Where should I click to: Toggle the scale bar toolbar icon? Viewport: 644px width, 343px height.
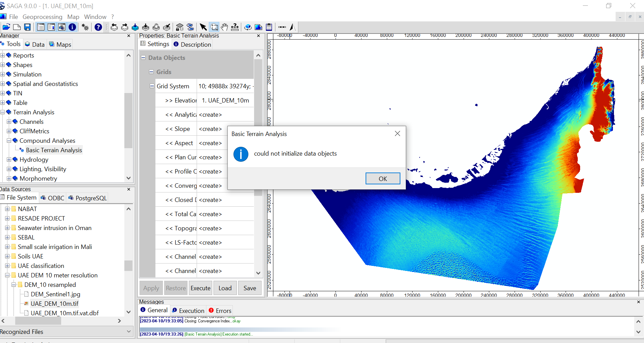(282, 27)
